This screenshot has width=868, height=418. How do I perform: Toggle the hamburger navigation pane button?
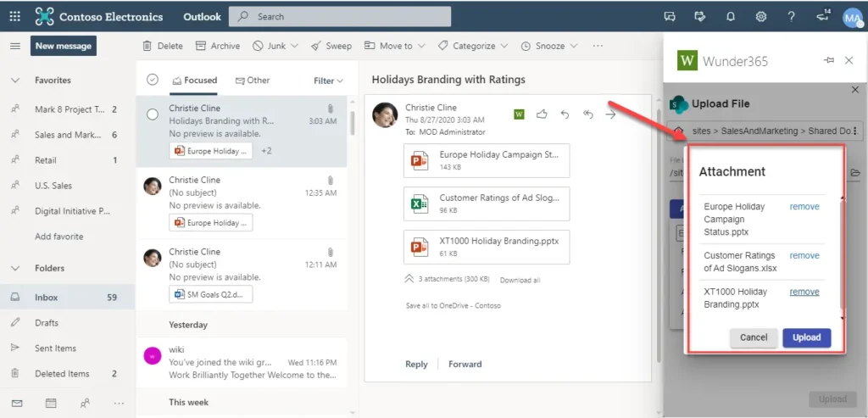14,46
